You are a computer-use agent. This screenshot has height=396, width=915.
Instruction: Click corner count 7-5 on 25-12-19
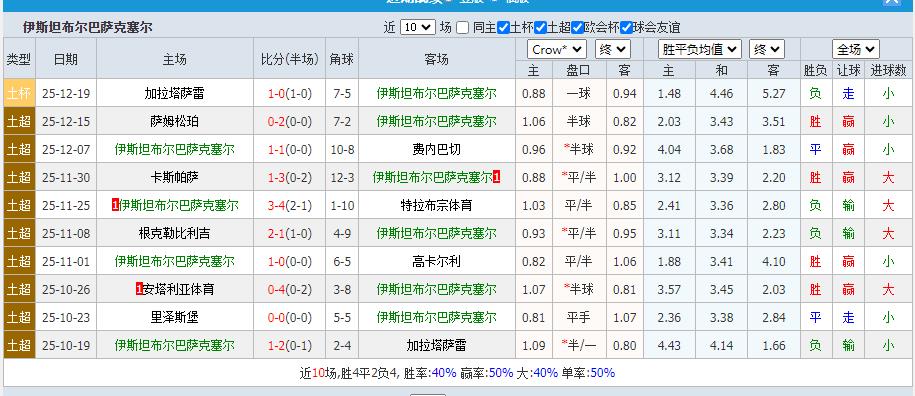click(x=342, y=93)
